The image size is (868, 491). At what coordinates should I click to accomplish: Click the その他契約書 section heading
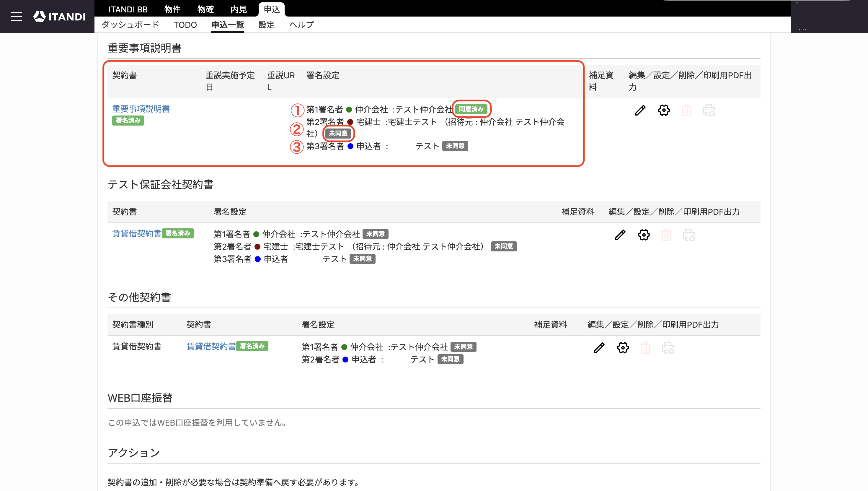(x=139, y=297)
